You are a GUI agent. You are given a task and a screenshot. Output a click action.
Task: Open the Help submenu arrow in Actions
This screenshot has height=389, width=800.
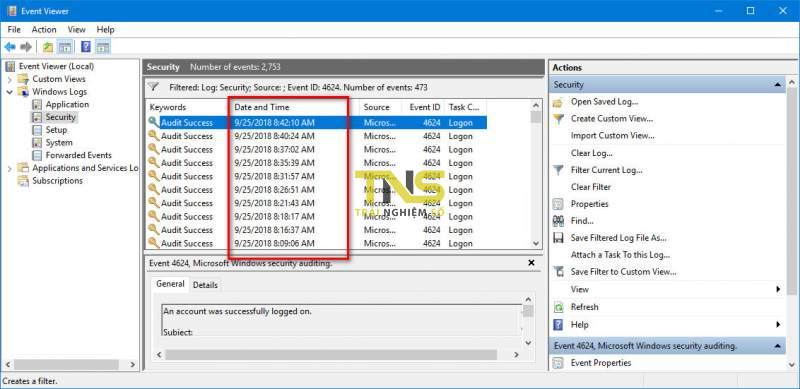(x=779, y=324)
